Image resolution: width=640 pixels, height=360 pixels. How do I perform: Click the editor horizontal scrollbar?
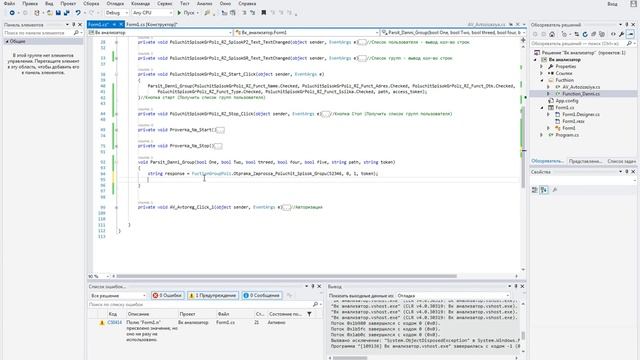(x=286, y=276)
